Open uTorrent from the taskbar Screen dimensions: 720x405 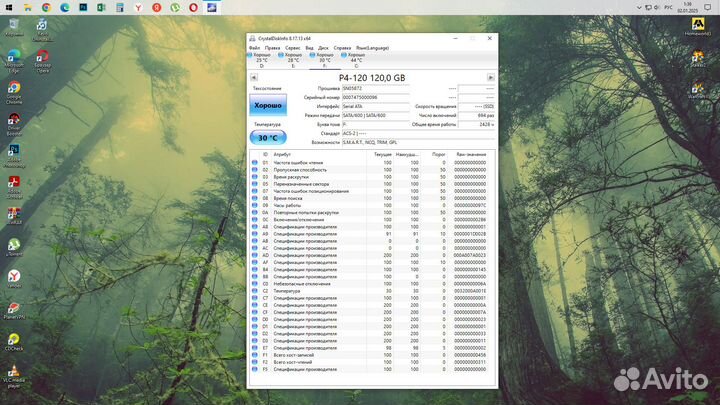point(175,7)
